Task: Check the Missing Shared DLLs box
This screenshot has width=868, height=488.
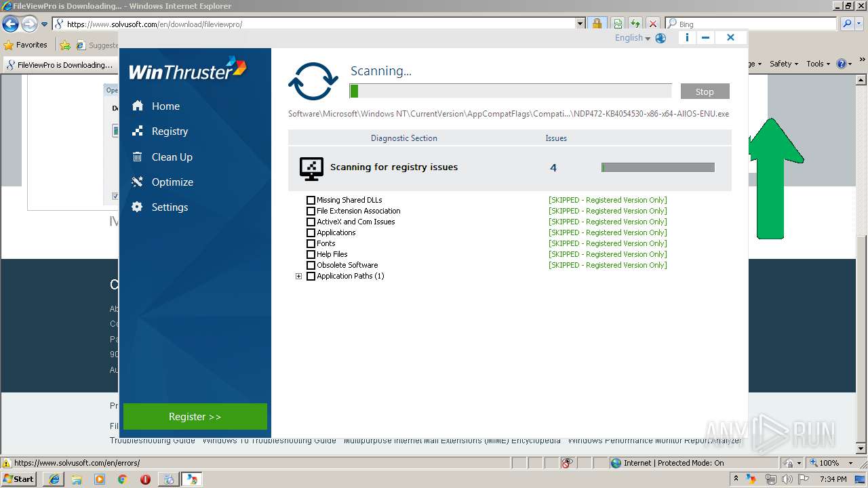Action: (311, 200)
